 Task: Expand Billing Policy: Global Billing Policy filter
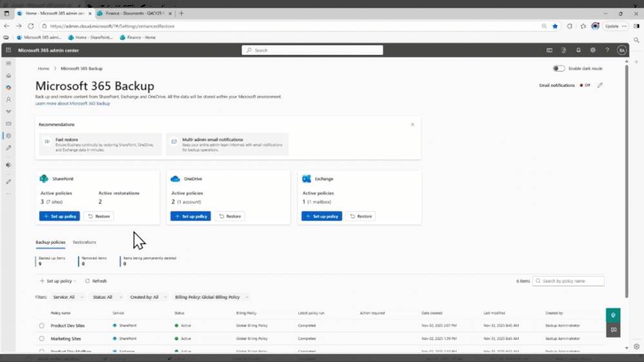[x=212, y=297]
